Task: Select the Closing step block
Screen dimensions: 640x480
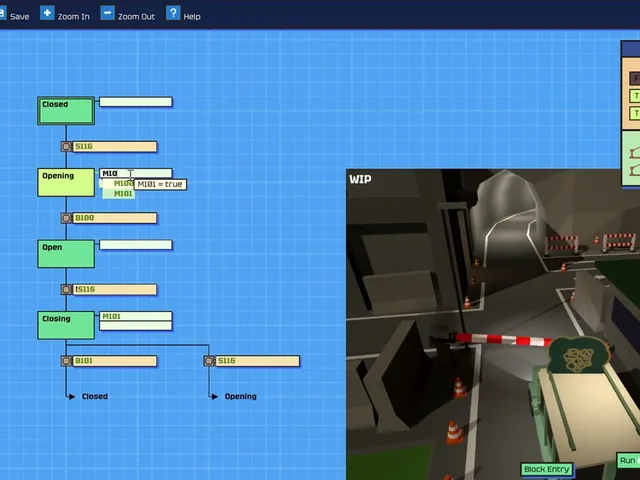Action: [x=66, y=325]
